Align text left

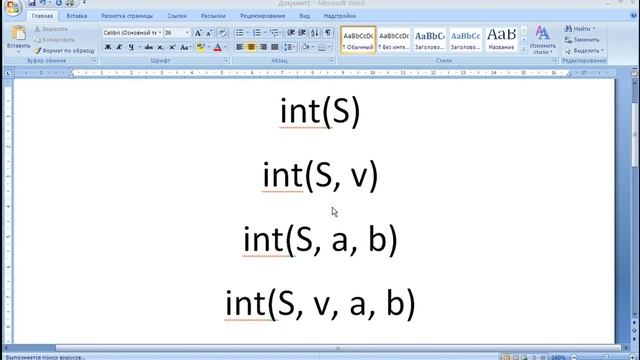point(240,47)
